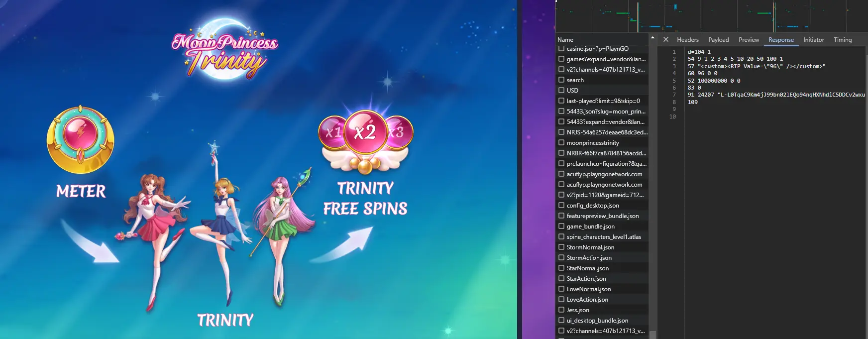
Task: Check the Jess.json checkbox
Action: [x=561, y=310]
